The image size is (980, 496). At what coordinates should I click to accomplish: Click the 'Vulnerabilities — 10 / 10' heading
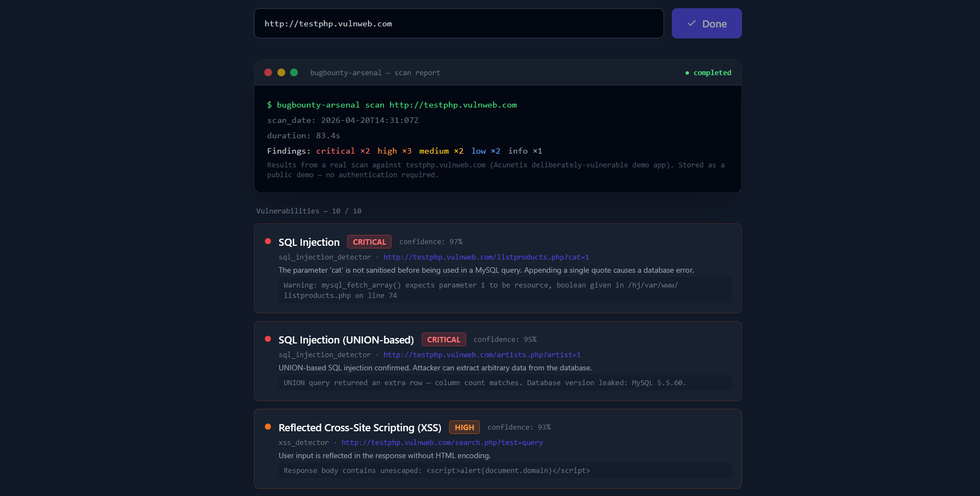point(309,211)
